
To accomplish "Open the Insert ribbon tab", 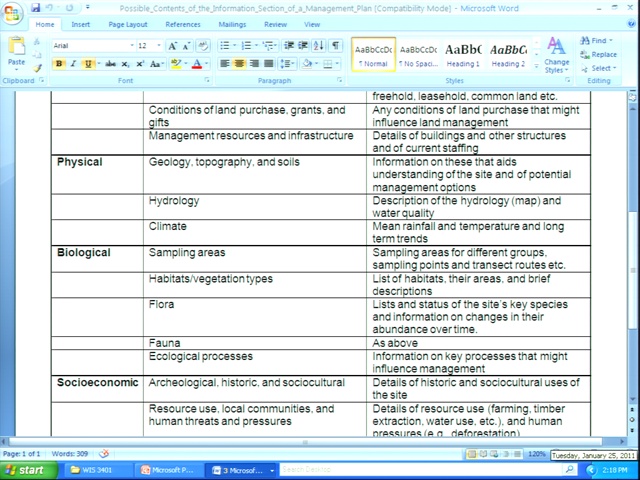I will [x=80, y=24].
